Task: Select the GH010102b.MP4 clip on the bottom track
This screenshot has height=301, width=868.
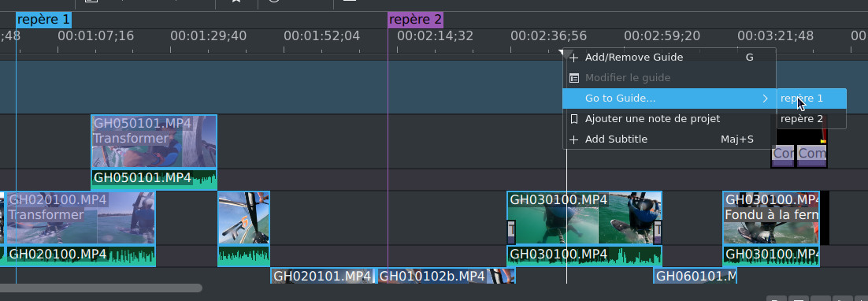Action: [x=446, y=276]
